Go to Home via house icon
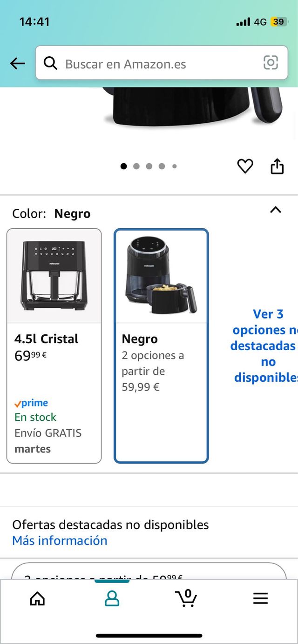Viewport: 298px width, 644px height. point(37,598)
